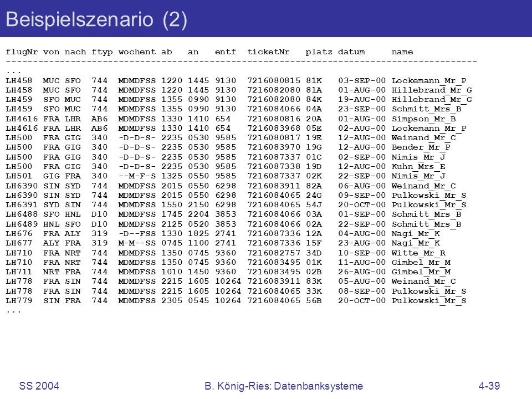This screenshot has width=532, height=399.
Task: Select the "platz" column header
Action: [319, 52]
